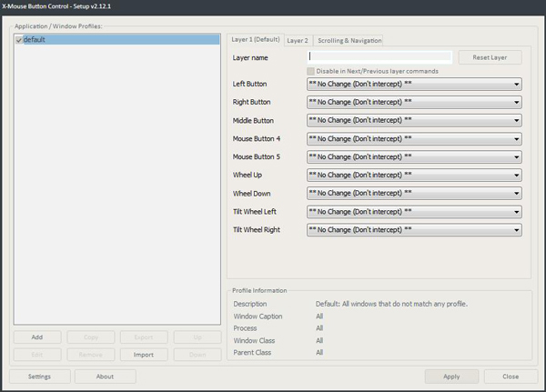Open the Middle Button action dropdown

(x=414, y=120)
